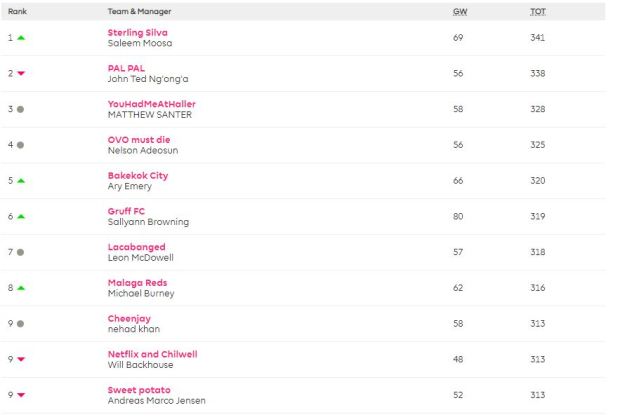Open OVO must die team
The height and width of the screenshot is (417, 620).
(139, 140)
